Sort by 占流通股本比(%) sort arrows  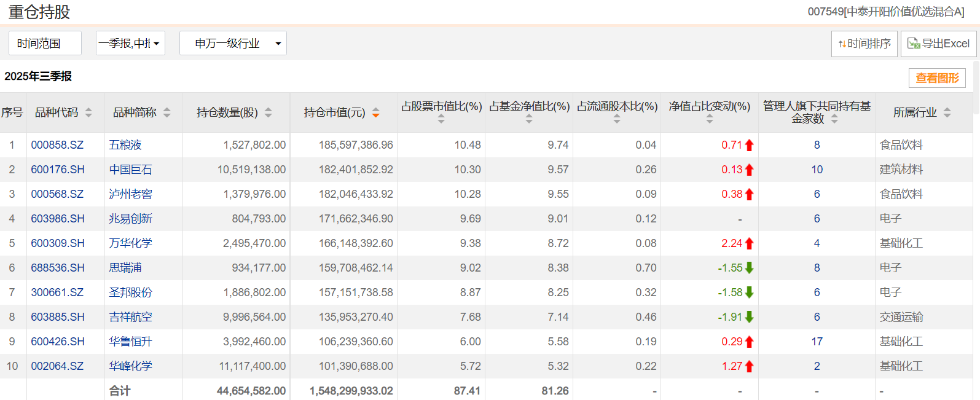(x=617, y=119)
